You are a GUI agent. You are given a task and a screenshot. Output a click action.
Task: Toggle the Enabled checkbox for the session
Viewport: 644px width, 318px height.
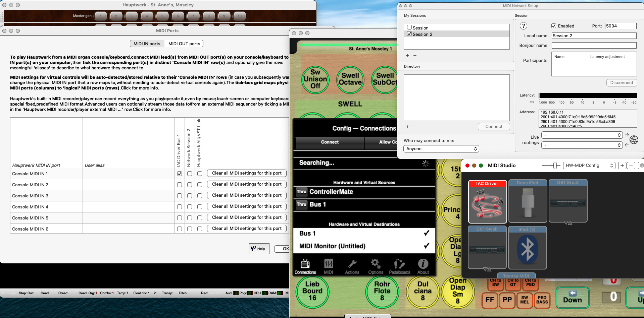click(554, 26)
